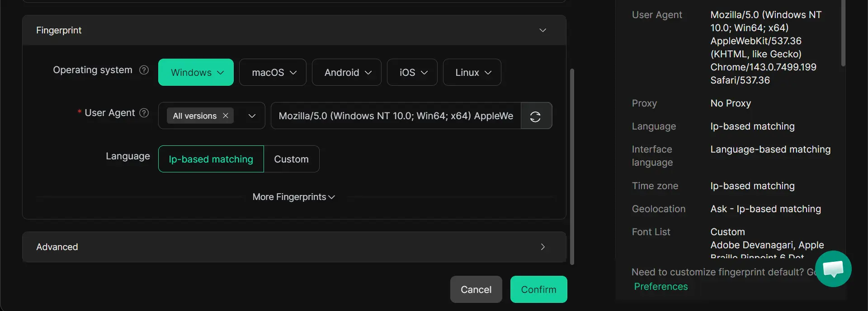Choose macOS operating system

coord(273,73)
